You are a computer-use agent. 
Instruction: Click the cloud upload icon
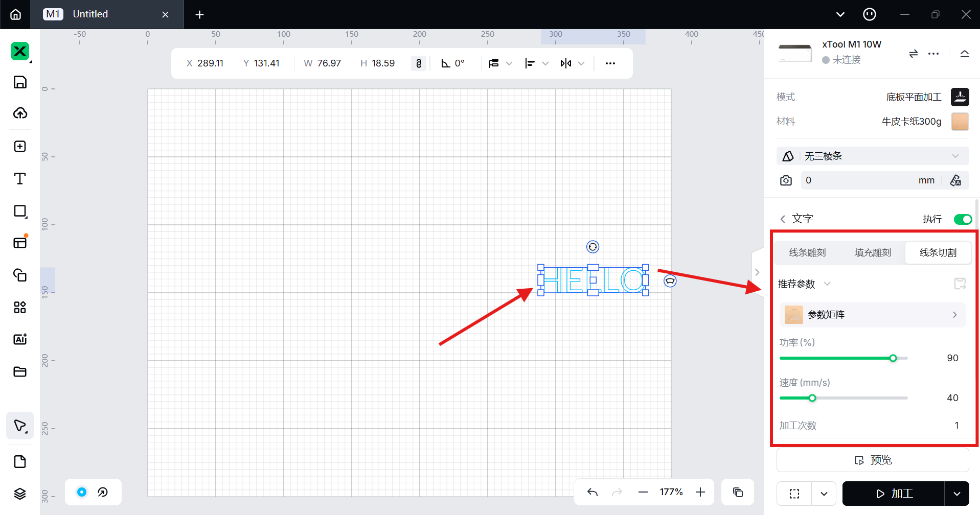coord(20,113)
